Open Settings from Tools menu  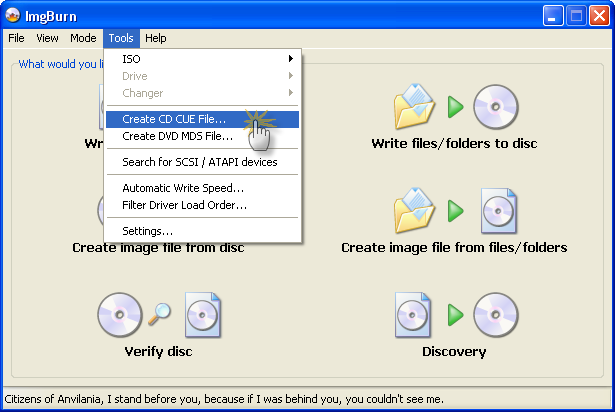(x=202, y=231)
